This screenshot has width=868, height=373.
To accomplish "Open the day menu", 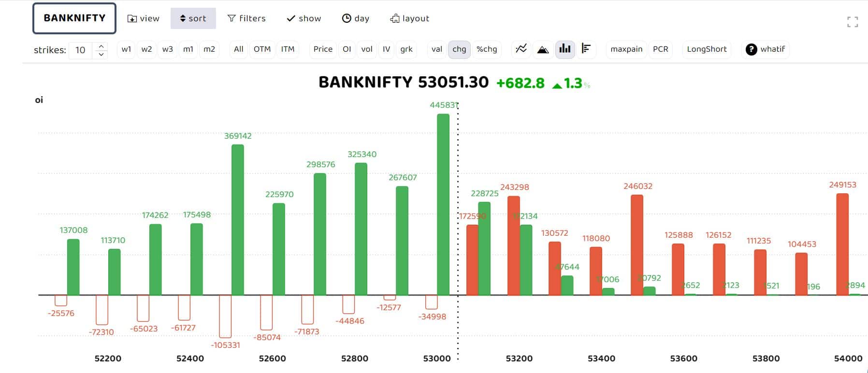I will (x=356, y=18).
